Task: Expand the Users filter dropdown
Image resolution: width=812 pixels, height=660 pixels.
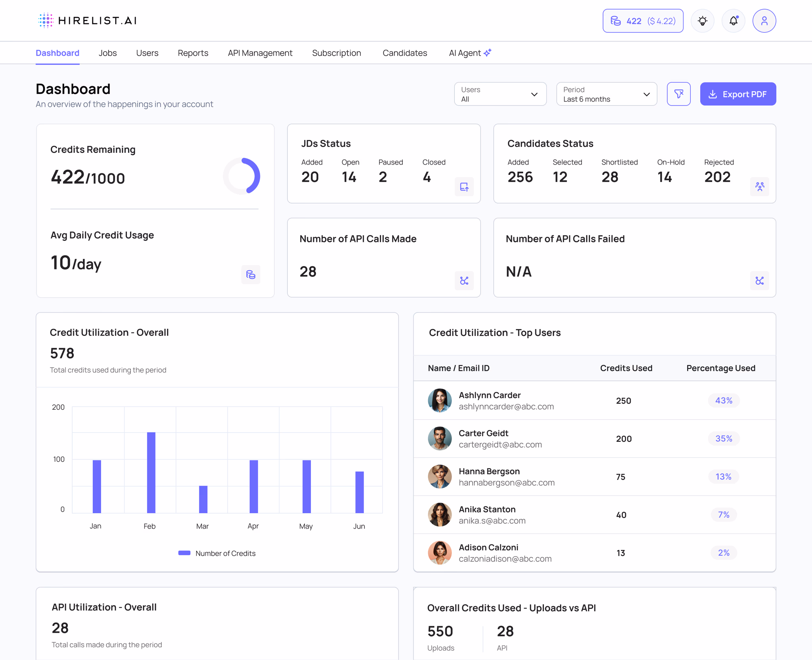Action: (500, 94)
